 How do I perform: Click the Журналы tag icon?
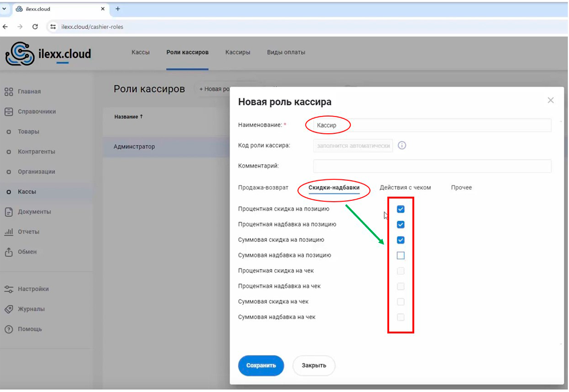tap(9, 309)
